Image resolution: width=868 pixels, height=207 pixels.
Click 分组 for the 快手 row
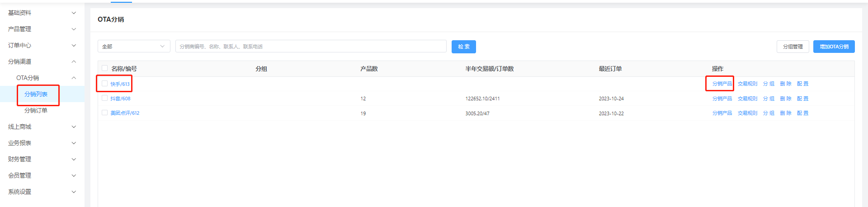769,84
